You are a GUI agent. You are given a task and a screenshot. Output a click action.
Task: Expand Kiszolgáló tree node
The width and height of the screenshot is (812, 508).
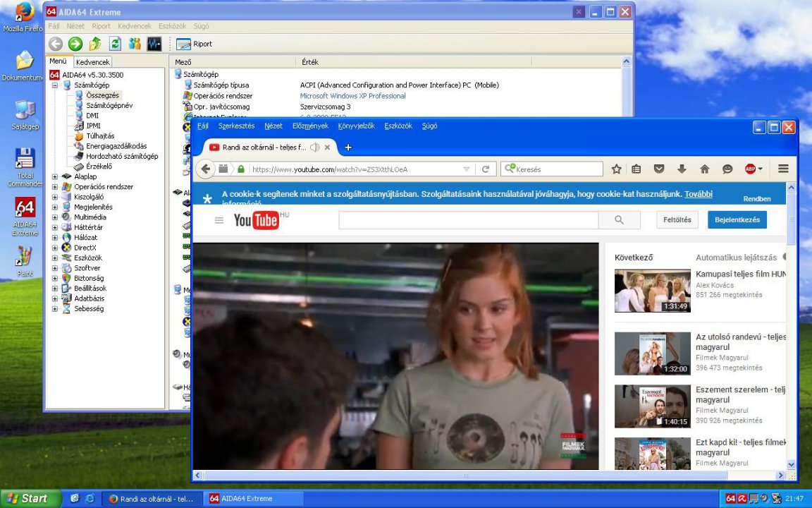click(55, 197)
